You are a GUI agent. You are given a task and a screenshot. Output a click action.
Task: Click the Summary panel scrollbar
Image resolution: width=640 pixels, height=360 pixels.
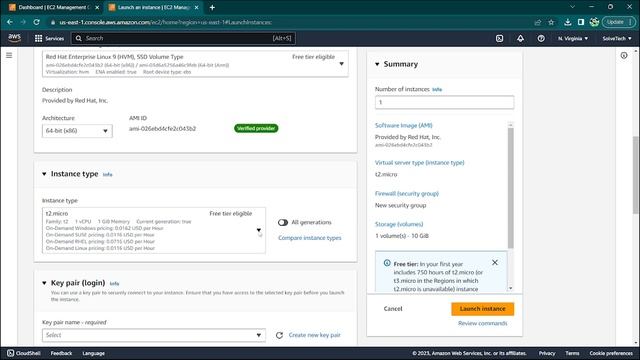click(x=511, y=188)
